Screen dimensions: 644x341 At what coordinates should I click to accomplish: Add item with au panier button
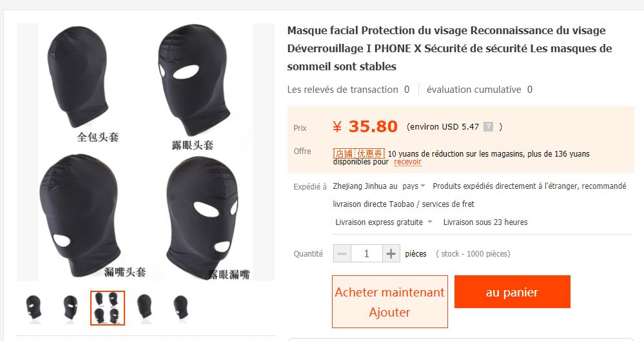(512, 292)
